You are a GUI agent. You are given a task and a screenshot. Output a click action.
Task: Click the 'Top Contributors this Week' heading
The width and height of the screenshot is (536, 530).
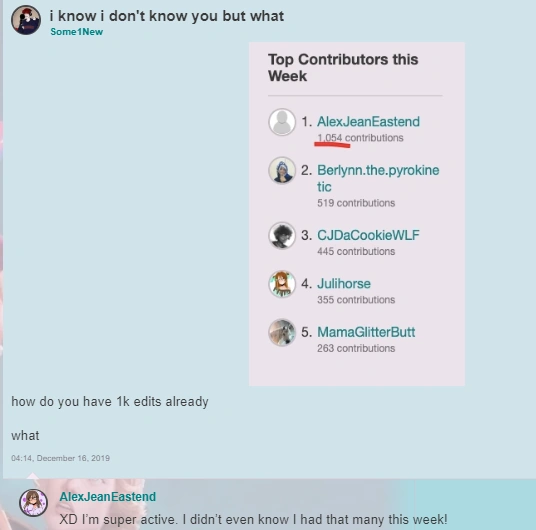pos(343,67)
